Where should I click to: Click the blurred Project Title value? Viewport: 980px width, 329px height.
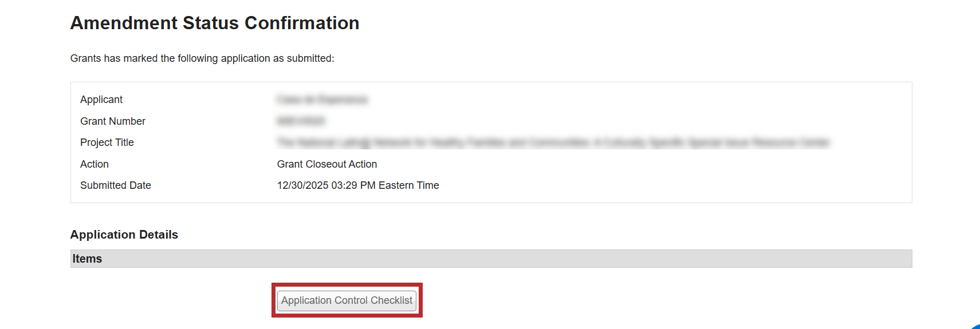tap(553, 142)
